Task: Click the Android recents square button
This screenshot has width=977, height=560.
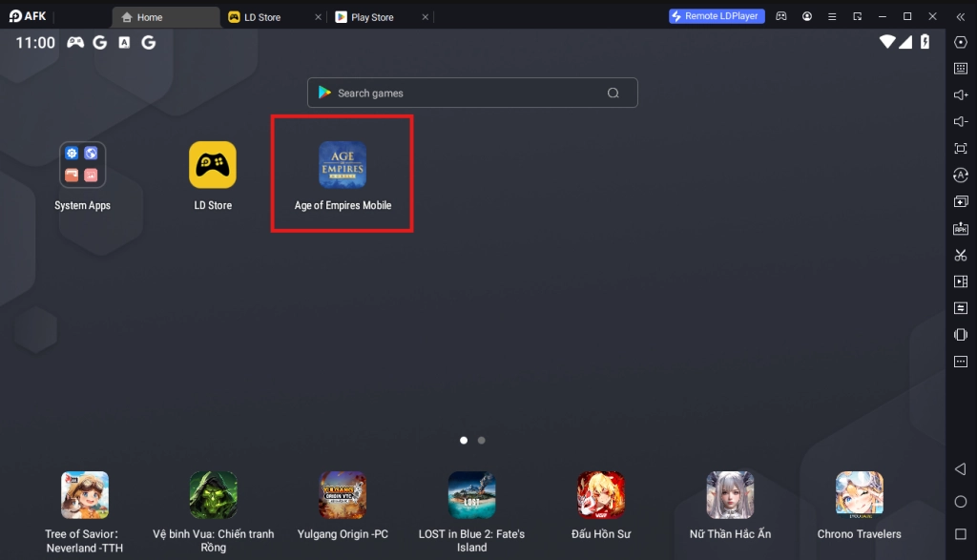Action: coord(961,534)
